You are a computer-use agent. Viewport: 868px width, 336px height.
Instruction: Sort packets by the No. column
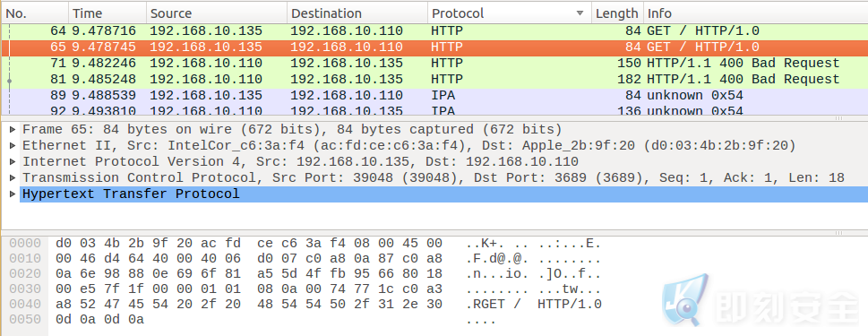35,13
